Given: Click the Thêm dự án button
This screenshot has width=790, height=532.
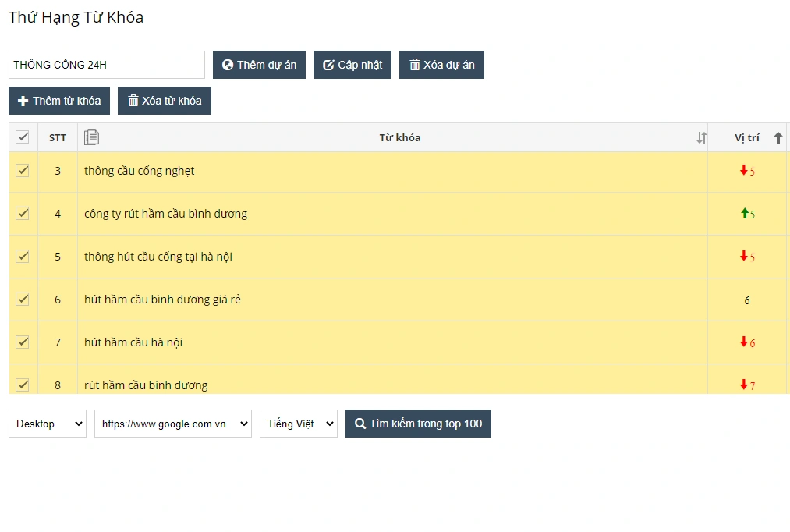Looking at the screenshot, I should 259,65.
